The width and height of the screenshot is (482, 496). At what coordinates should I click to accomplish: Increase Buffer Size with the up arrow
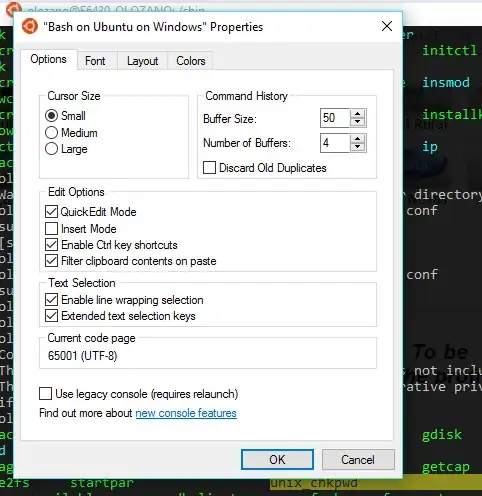pyautogui.click(x=358, y=114)
